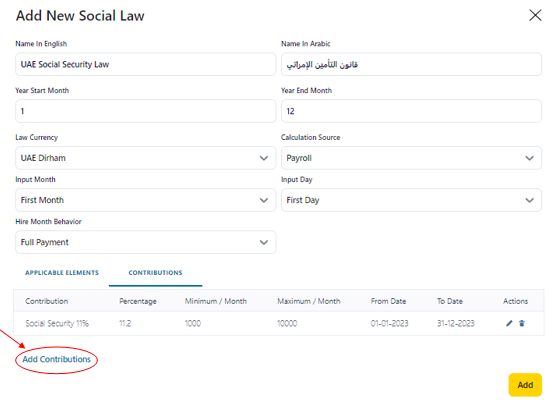Open the Hire Month Behavior dropdown
The image size is (553, 407).
pos(145,242)
